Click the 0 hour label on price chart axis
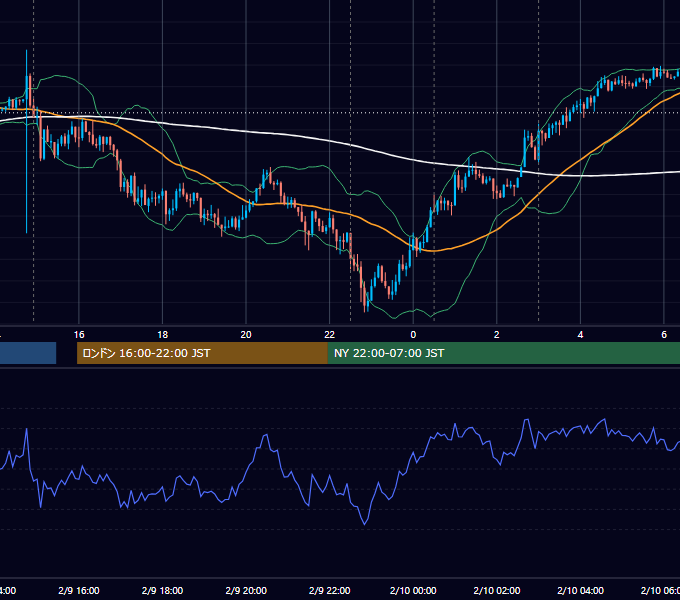 pyautogui.click(x=413, y=335)
